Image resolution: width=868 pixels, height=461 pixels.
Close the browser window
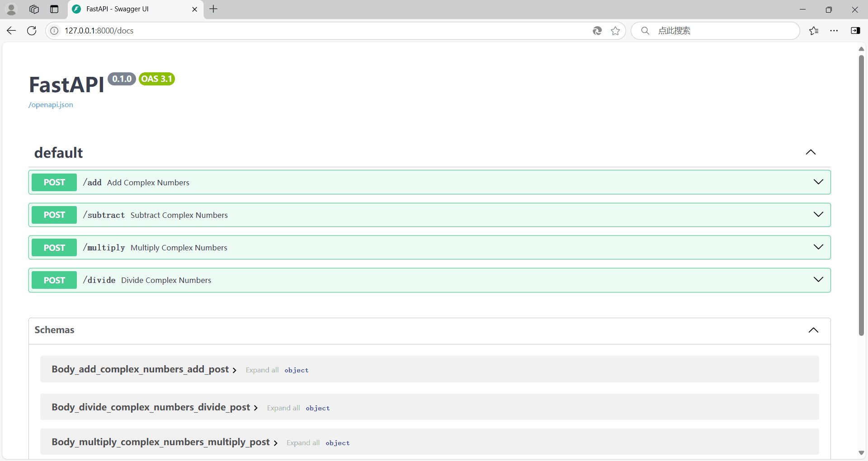tap(855, 9)
